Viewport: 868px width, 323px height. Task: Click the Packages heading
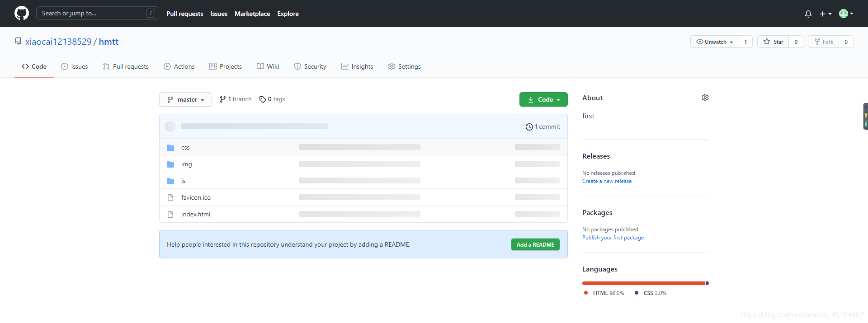pos(597,213)
